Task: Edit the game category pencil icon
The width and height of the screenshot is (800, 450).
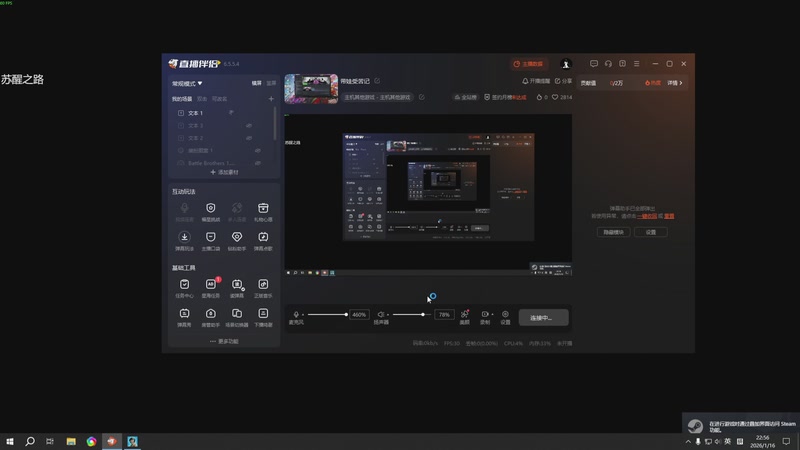Action: click(421, 97)
